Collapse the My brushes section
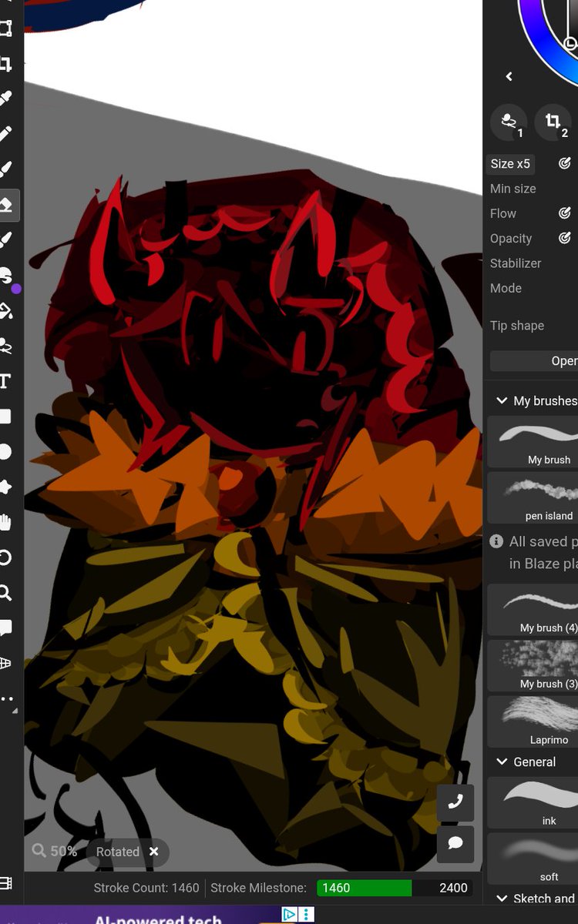The width and height of the screenshot is (578, 924). point(502,400)
